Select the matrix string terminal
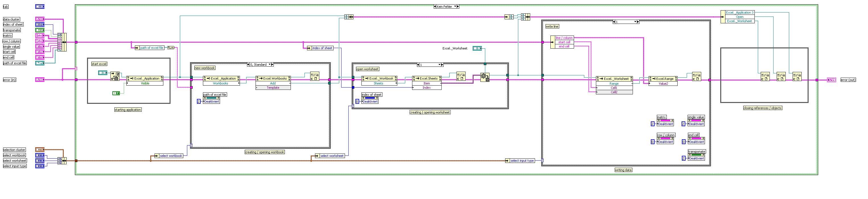868x199 pixels. pos(40,35)
